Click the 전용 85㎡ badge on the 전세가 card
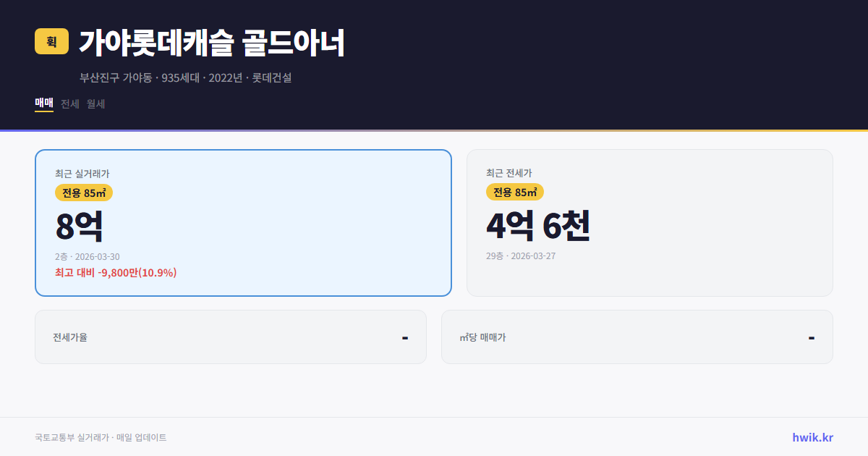Viewport: 868px width, 456px height. click(x=515, y=193)
